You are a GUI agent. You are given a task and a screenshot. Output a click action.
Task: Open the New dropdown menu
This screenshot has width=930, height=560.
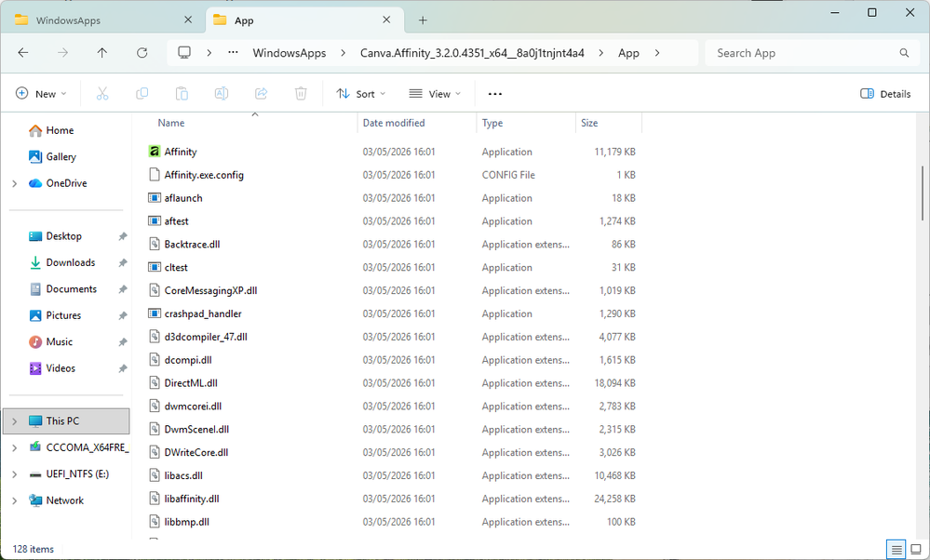tap(41, 94)
